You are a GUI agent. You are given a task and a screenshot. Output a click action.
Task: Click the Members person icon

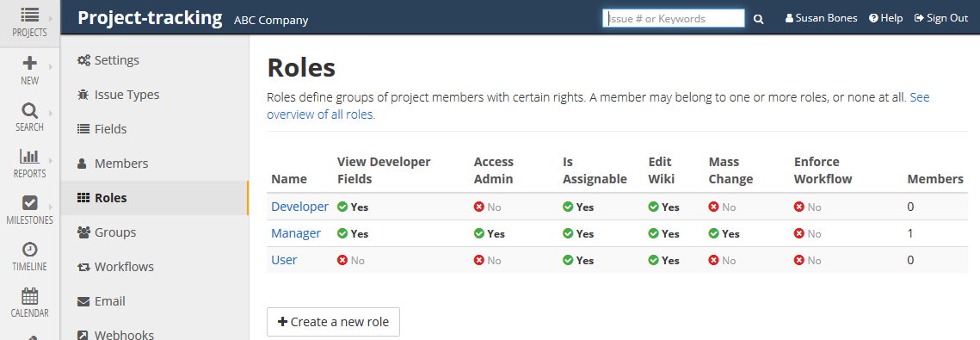[82, 164]
